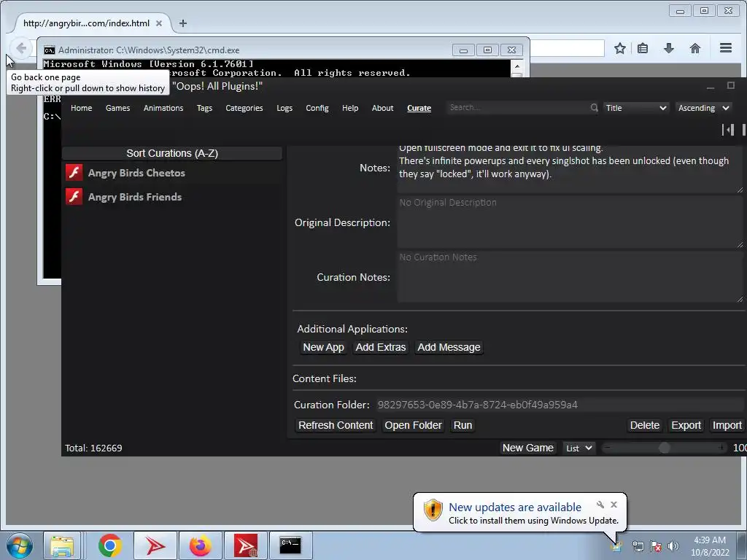
Task: Open new Firefox tab with plus
Action: [x=183, y=23]
